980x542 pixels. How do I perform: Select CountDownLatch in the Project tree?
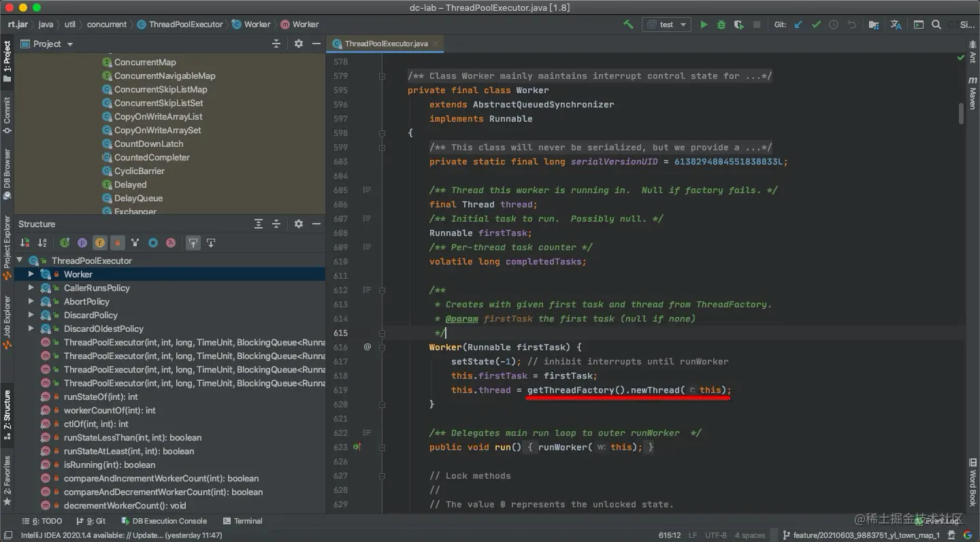tap(148, 143)
